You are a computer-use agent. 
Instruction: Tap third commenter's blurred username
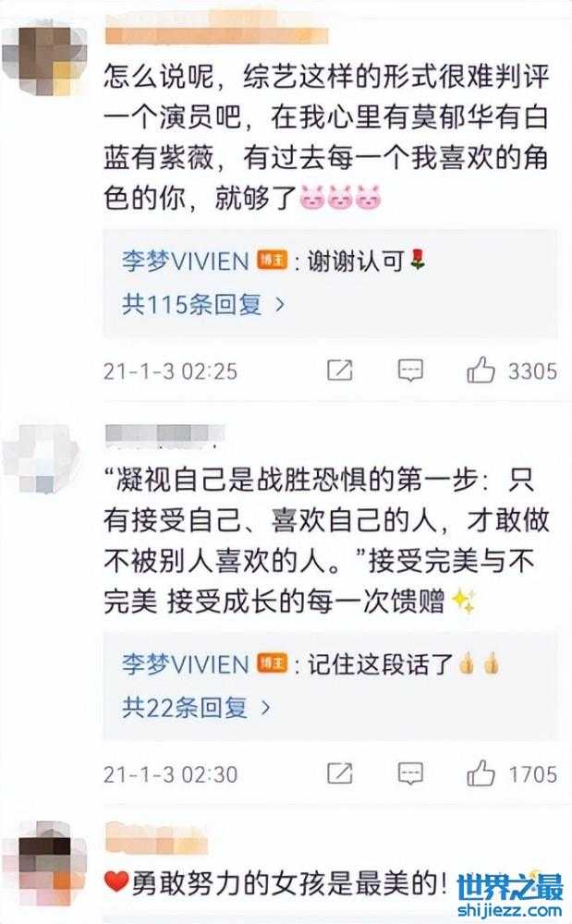pyautogui.click(x=157, y=838)
